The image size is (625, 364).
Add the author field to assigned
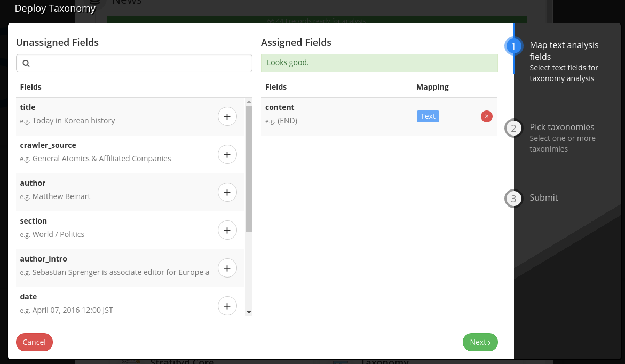227,192
